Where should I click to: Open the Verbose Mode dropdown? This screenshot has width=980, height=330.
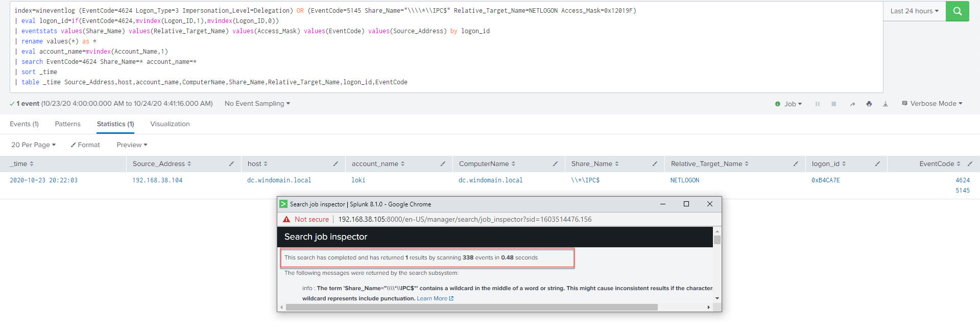pos(932,103)
